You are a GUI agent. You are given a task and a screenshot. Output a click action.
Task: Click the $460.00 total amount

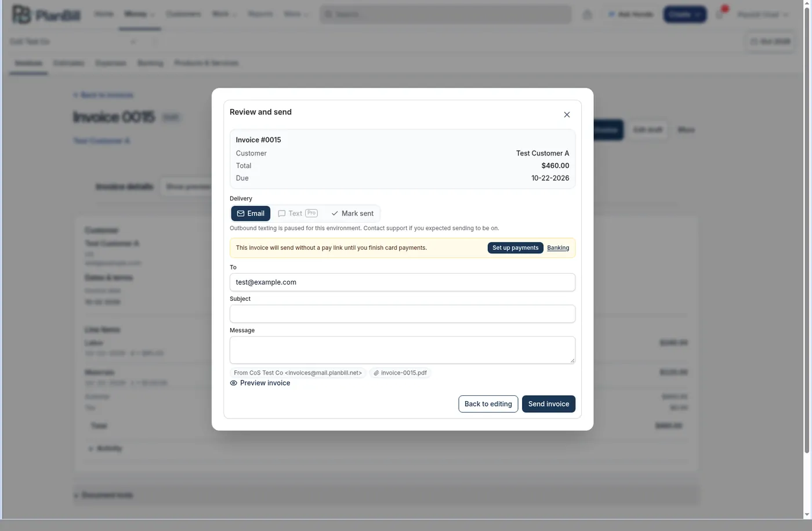[555, 166]
